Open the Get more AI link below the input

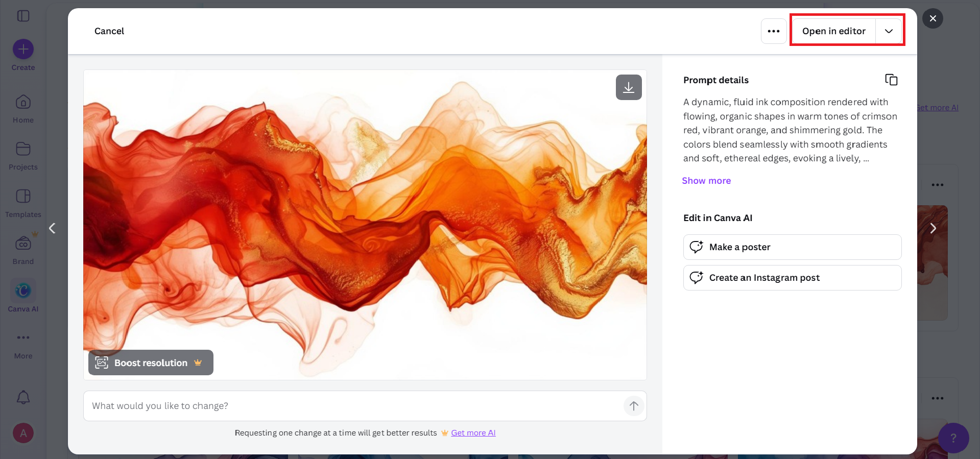coord(473,433)
